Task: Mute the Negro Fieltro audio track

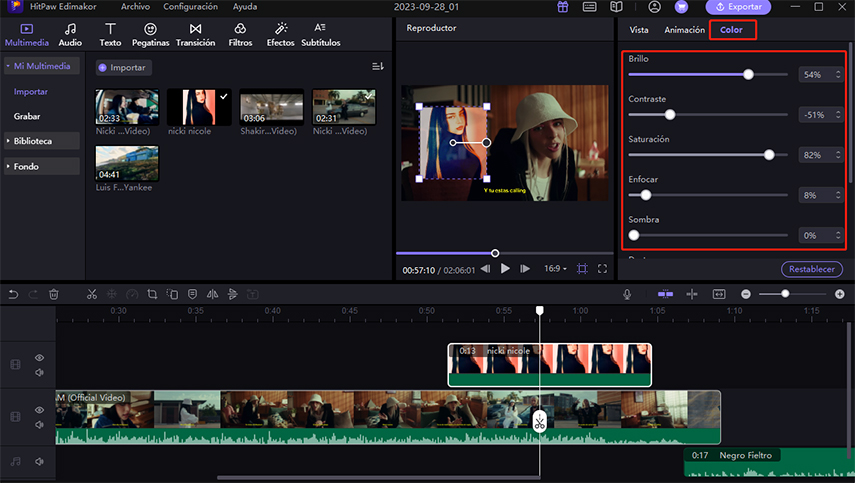Action: 39,461
